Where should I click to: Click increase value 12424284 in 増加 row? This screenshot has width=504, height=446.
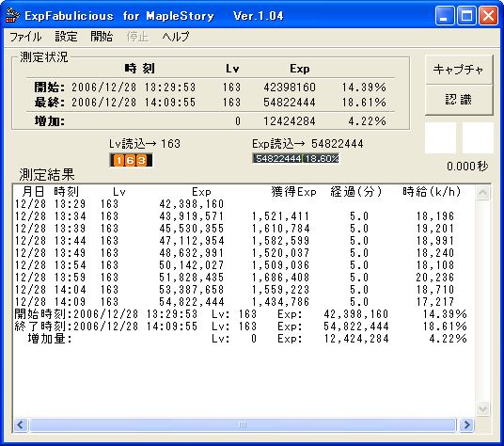coord(290,121)
